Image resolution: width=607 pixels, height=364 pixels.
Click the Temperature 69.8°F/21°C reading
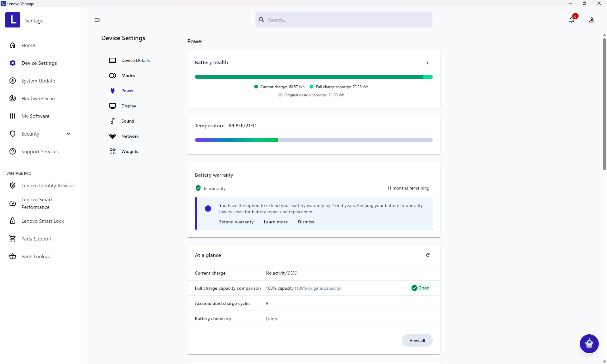pos(225,126)
